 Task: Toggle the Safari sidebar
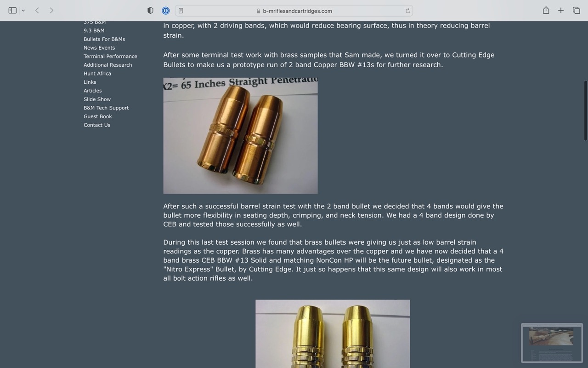(x=12, y=11)
